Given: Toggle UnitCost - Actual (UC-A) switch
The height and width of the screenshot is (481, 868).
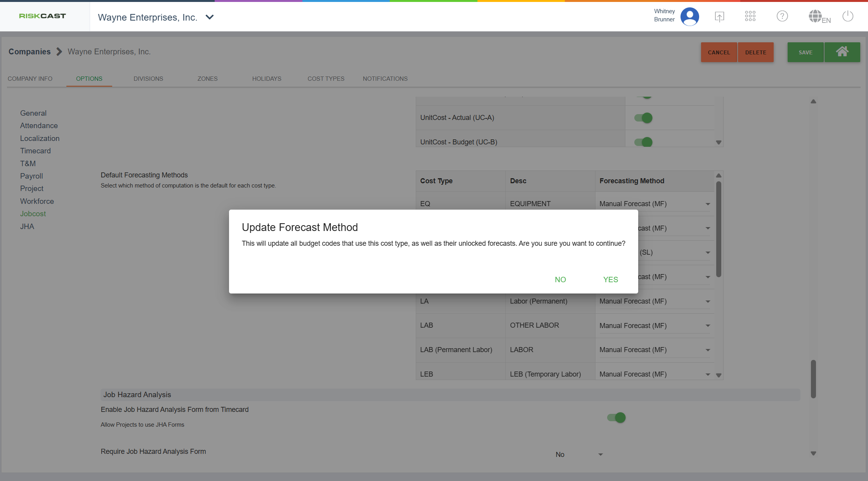Looking at the screenshot, I should pos(643,118).
